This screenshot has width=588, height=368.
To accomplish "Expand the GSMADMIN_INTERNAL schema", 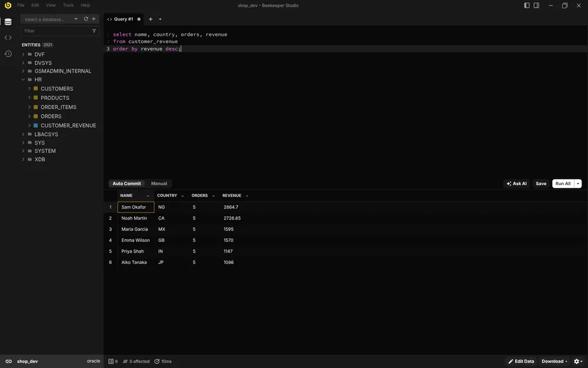I will [x=24, y=71].
